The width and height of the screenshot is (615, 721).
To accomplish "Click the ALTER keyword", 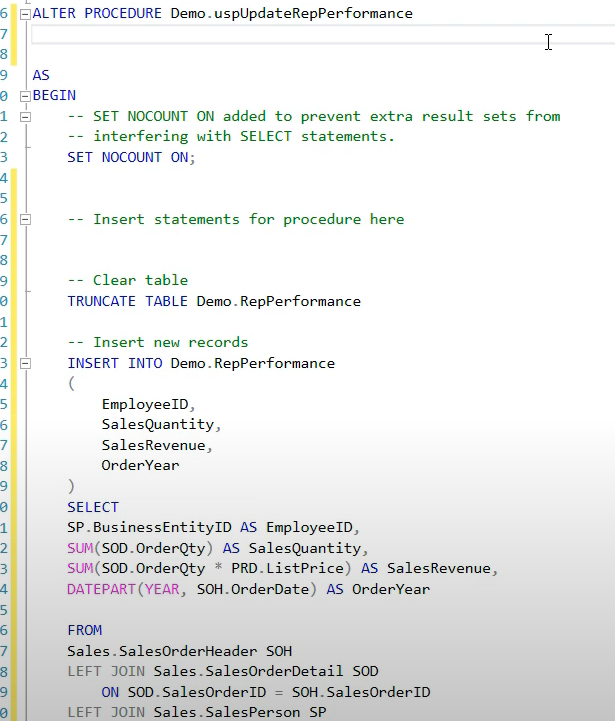I will pos(54,13).
